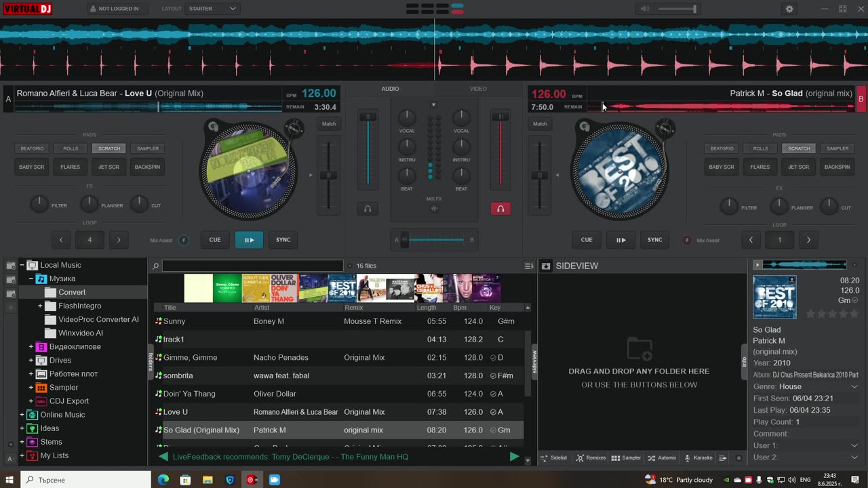Open the Sampler sideview panel

coord(626,457)
